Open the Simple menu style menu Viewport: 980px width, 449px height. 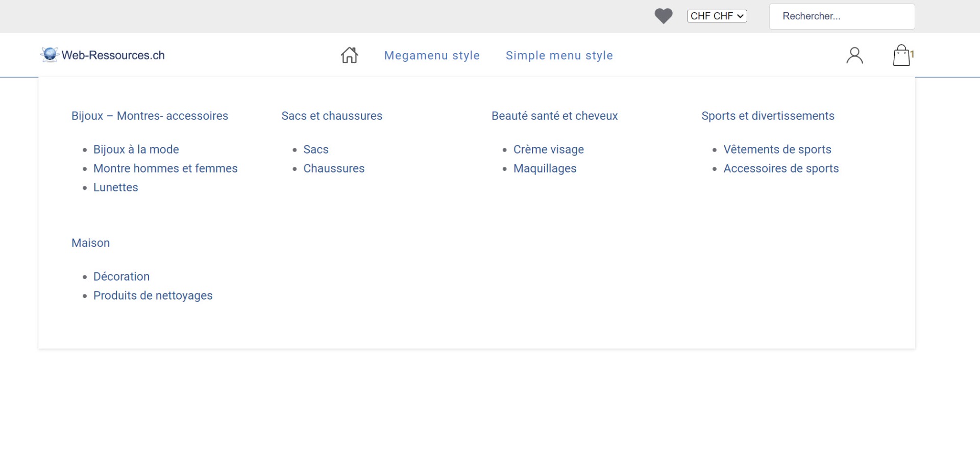(559, 56)
